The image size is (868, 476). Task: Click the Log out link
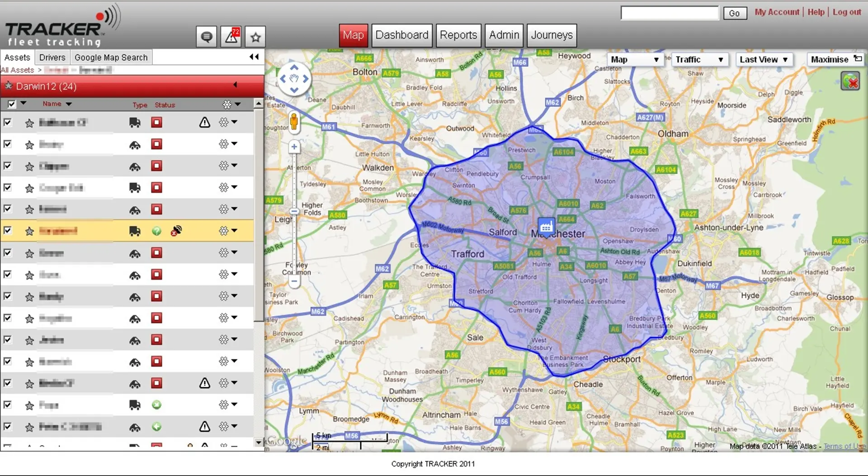point(847,12)
